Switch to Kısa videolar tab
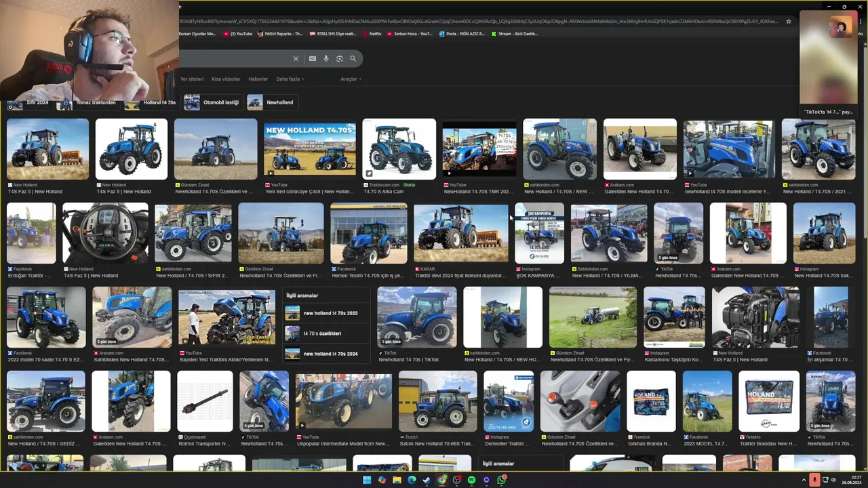Screen dimensions: 868x488 click(x=226, y=79)
